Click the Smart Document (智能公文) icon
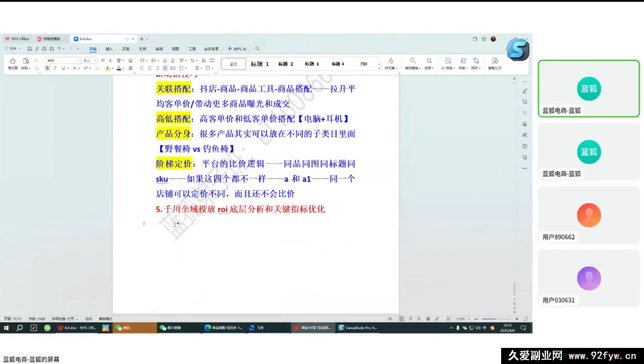 tap(495, 63)
